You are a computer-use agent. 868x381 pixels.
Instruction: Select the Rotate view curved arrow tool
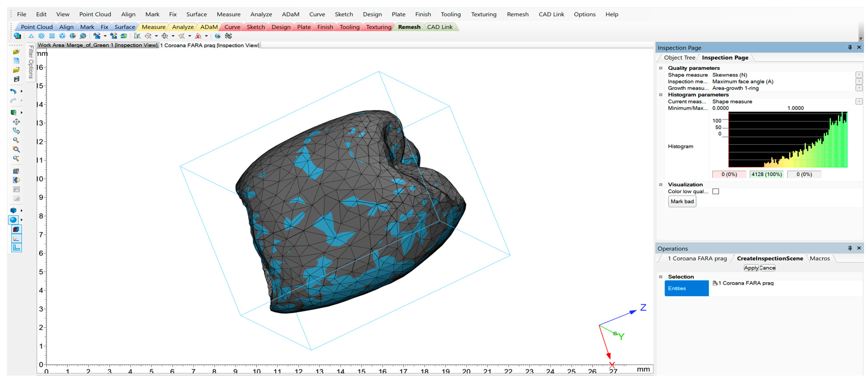pos(16,131)
